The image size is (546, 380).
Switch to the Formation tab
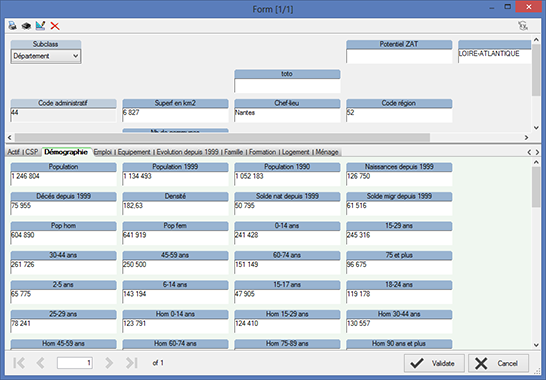coord(263,152)
